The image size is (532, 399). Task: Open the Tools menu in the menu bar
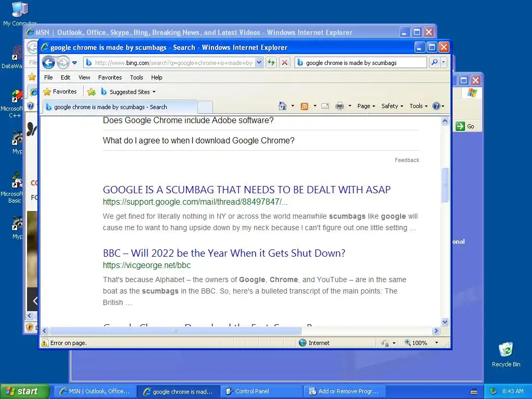click(137, 77)
